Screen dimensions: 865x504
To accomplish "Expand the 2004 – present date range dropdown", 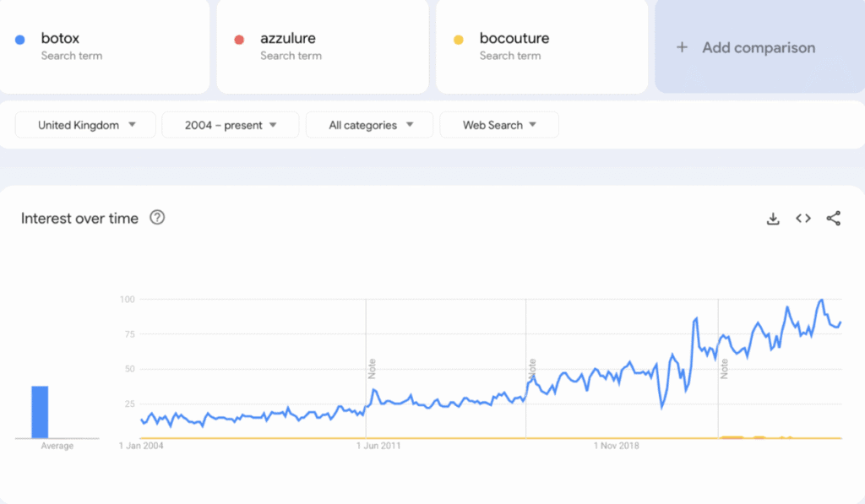I will (x=231, y=125).
